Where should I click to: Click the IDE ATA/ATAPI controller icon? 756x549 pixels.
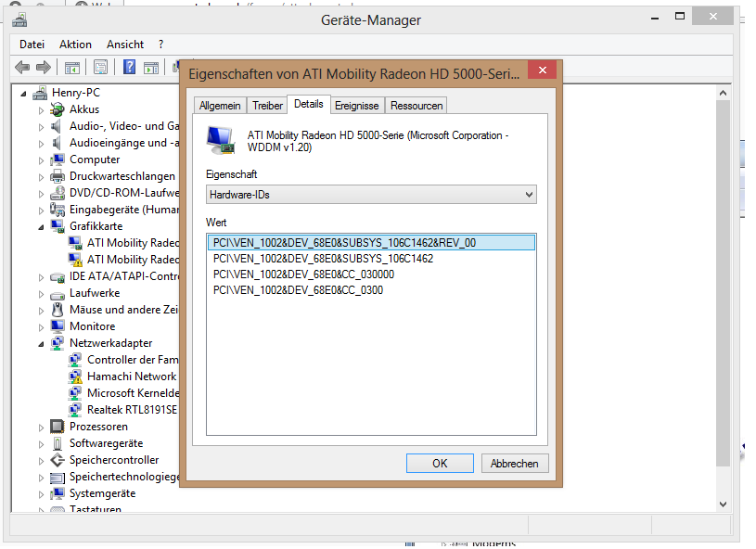click(58, 277)
